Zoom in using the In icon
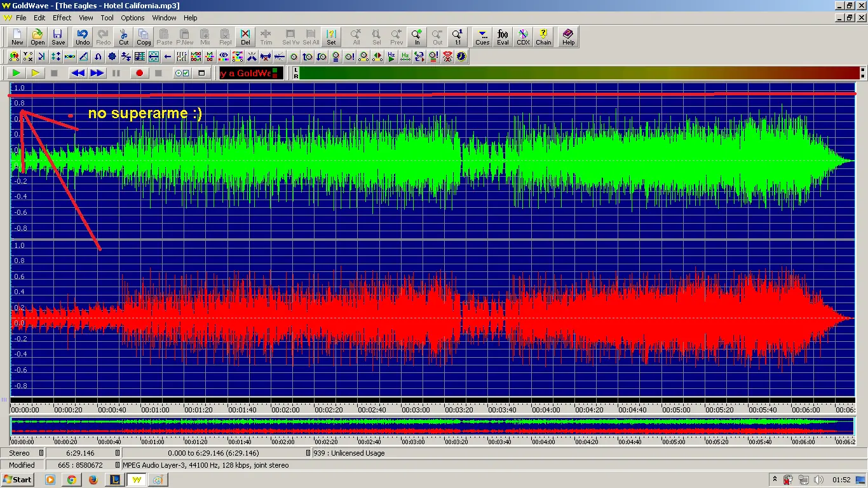Viewport: 868px width, 488px height. tap(417, 37)
